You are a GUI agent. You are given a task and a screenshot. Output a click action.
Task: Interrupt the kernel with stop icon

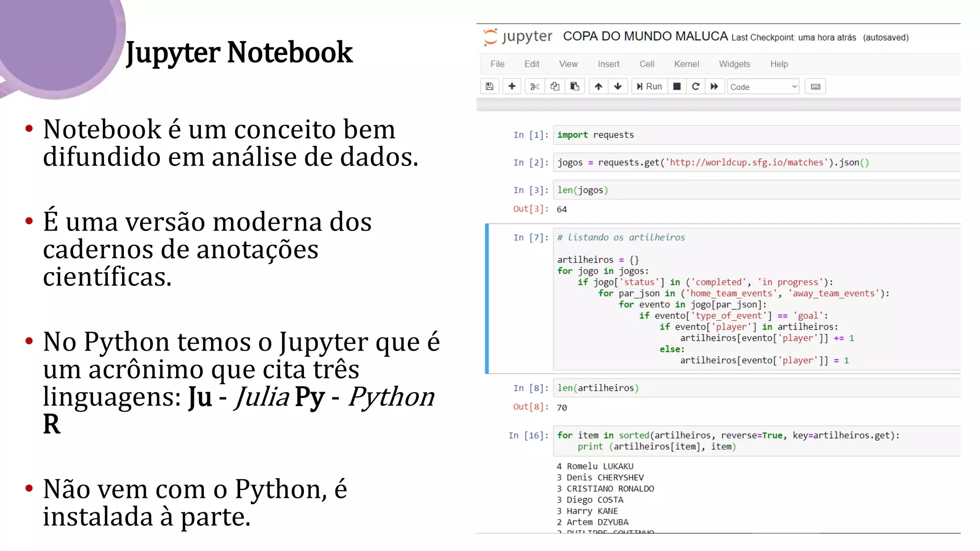point(677,87)
